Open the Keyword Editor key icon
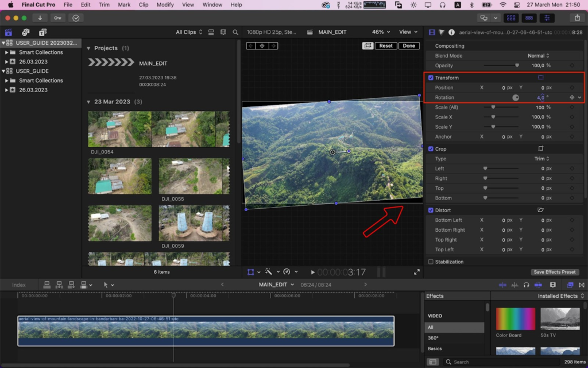 pyautogui.click(x=58, y=18)
